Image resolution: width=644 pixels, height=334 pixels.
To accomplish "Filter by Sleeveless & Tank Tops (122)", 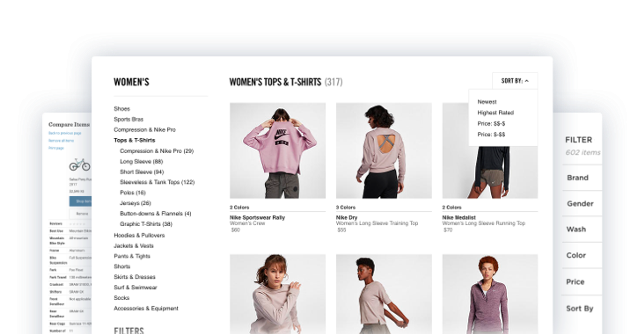I will 157,182.
